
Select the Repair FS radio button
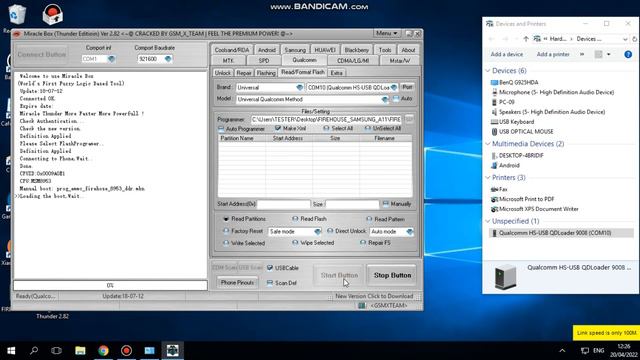[x=363, y=242]
